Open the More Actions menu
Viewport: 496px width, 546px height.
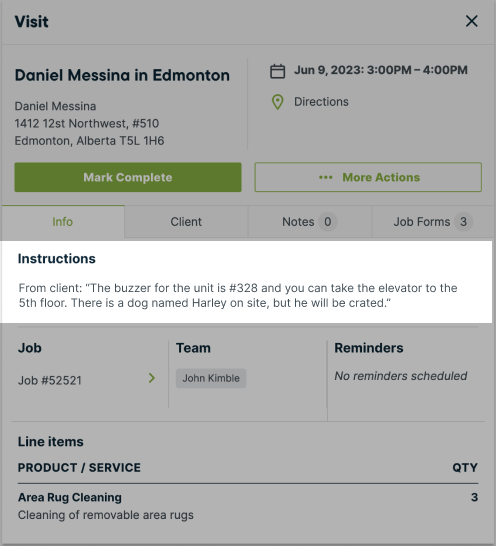pyautogui.click(x=368, y=177)
